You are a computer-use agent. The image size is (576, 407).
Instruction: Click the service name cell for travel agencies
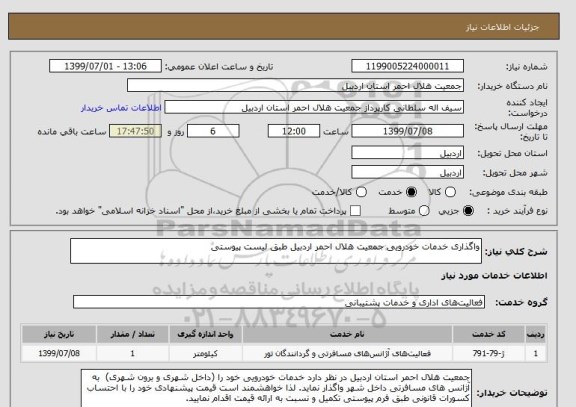click(x=347, y=353)
